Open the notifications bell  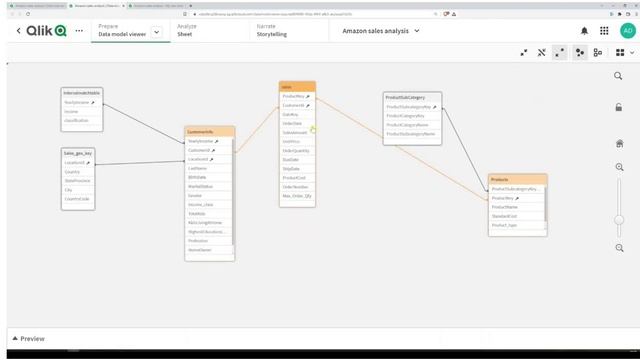click(584, 31)
